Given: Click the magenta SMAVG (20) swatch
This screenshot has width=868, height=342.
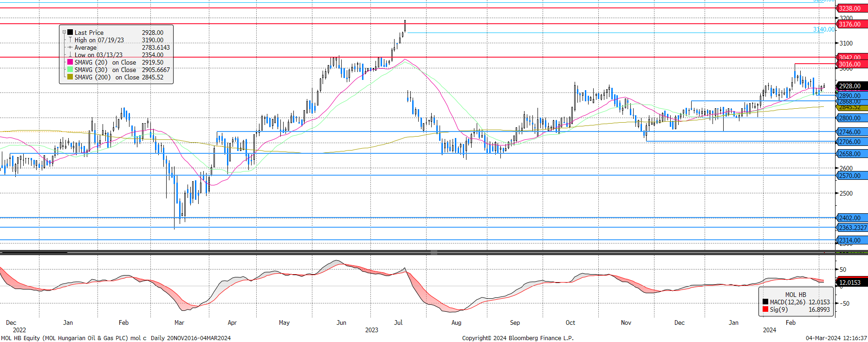Looking at the screenshot, I should point(70,62).
